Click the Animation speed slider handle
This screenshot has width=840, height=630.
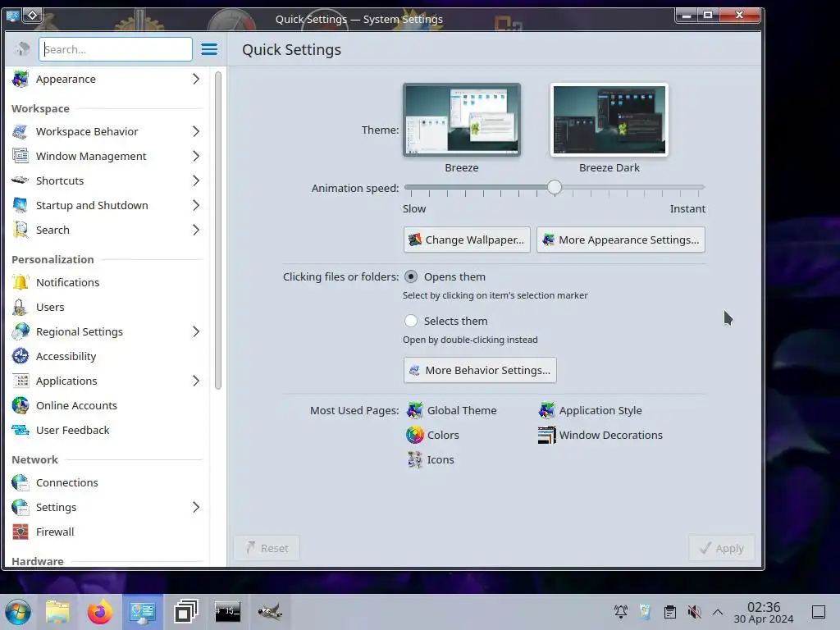pos(555,187)
